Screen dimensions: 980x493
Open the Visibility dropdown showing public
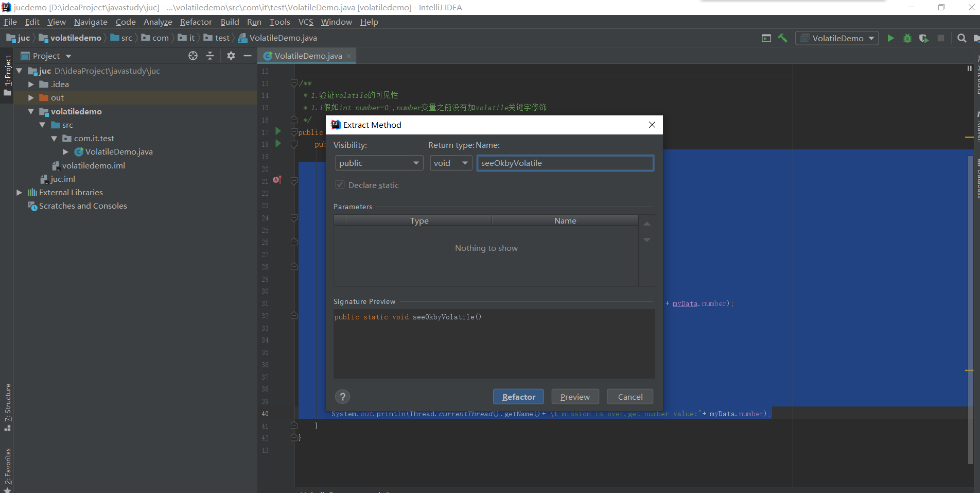[379, 163]
